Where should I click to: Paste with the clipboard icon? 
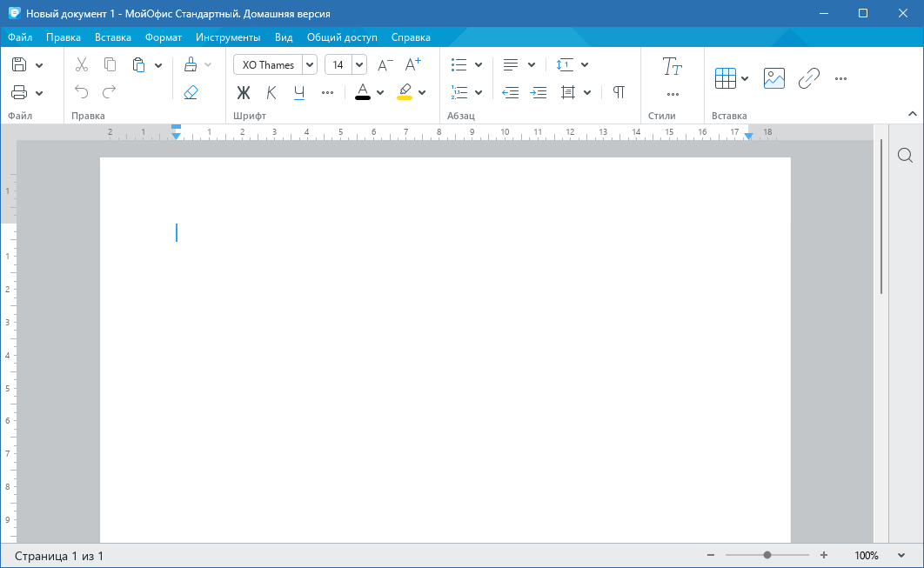point(138,65)
